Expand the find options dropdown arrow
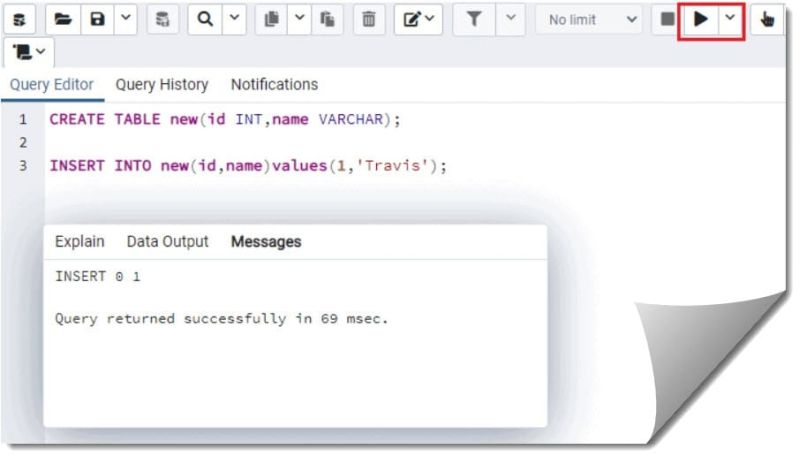799x457 pixels. click(x=234, y=20)
